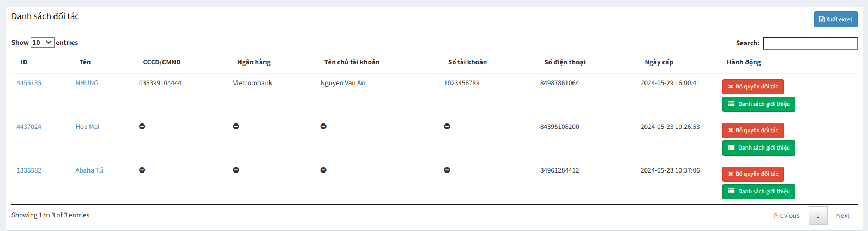Revoke partner rights for NHUNG
The width and height of the screenshot is (868, 231).
tap(752, 87)
